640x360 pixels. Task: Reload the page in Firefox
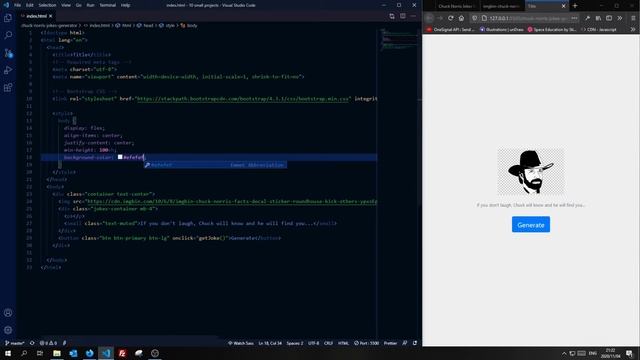coord(451,18)
